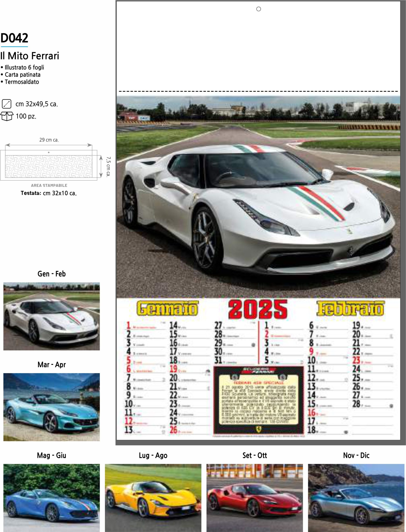Click the Nov - Dic label
Image resolution: width=406 pixels, height=532 pixels.
click(356, 455)
